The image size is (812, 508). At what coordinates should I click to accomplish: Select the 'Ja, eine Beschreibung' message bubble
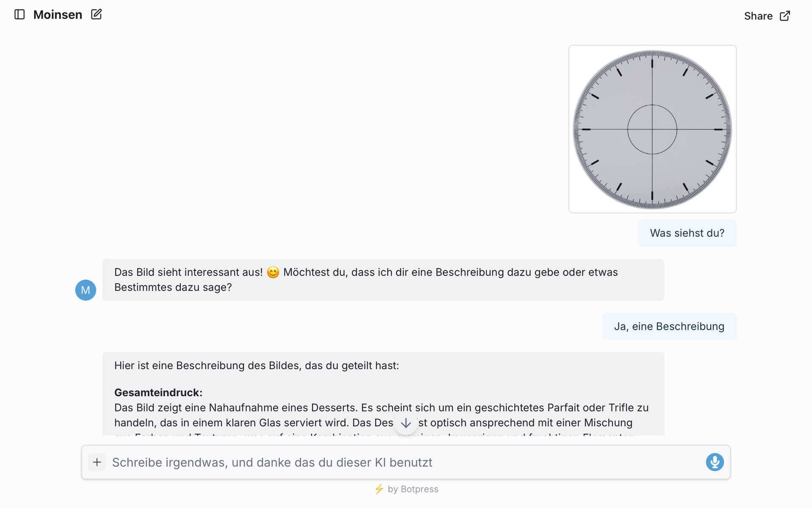tap(669, 326)
